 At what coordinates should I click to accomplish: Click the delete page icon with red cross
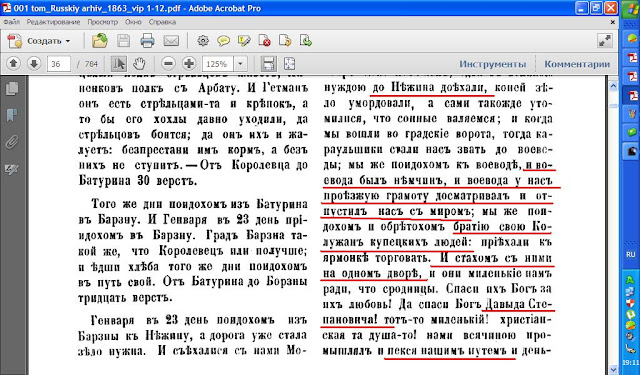pos(264,41)
